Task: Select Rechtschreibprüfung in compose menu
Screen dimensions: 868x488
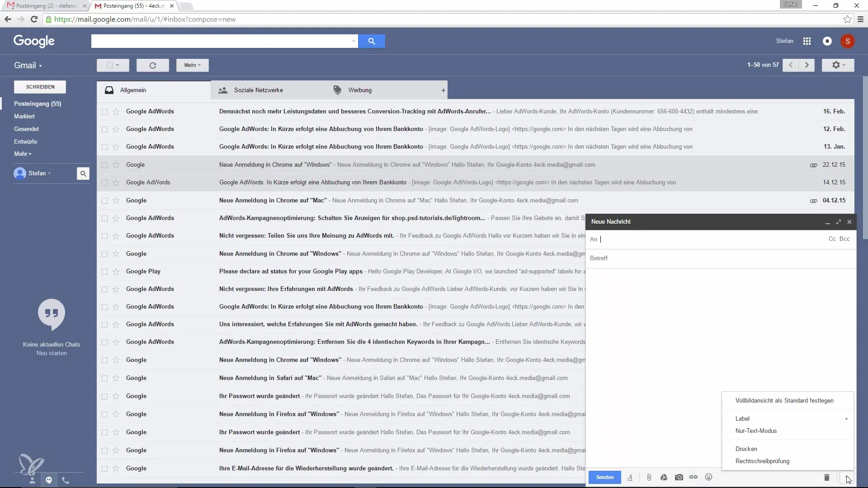Action: click(x=788, y=461)
